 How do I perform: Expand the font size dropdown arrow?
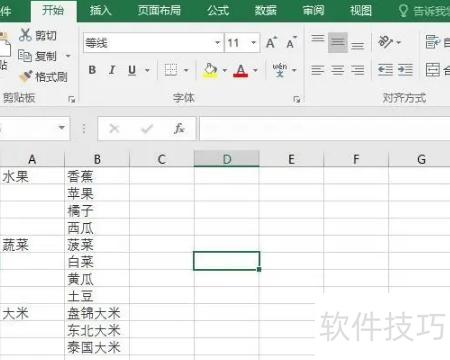254,43
